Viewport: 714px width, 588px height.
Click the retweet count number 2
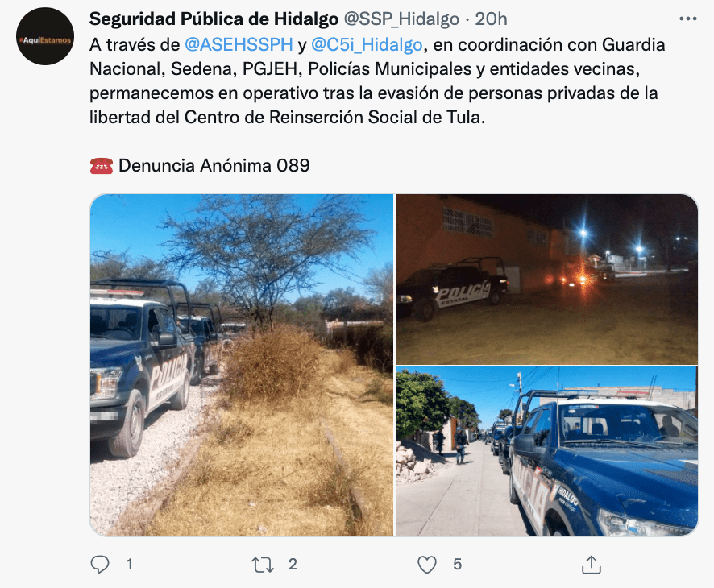293,565
